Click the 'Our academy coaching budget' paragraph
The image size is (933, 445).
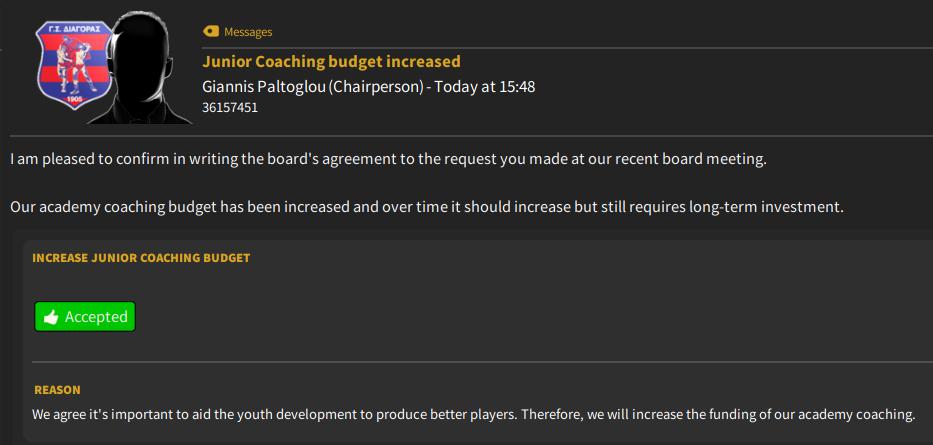click(x=427, y=207)
